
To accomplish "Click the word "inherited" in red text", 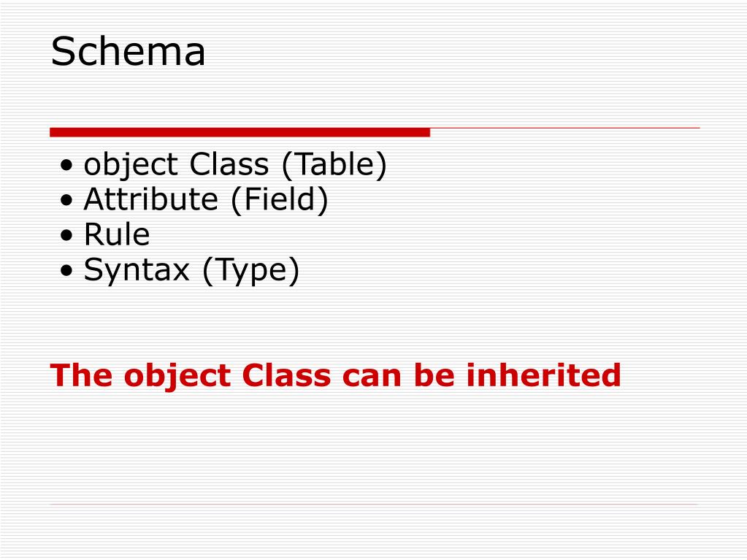I will [x=543, y=375].
